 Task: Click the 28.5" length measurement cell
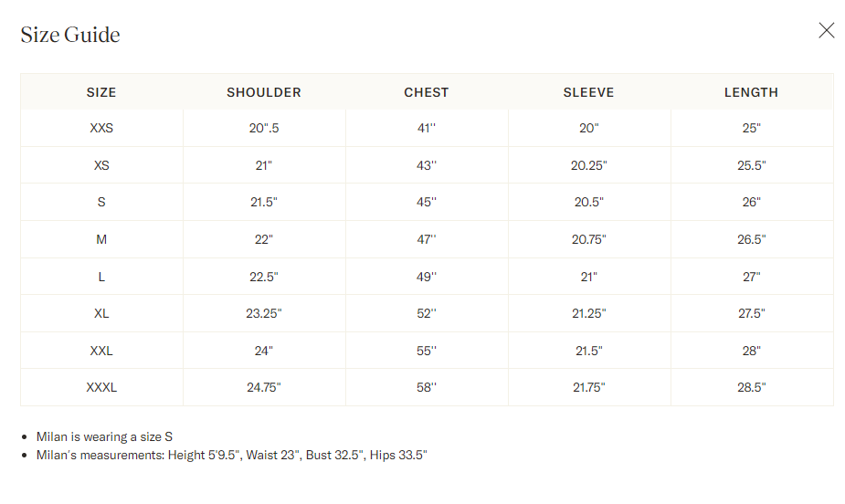point(751,387)
